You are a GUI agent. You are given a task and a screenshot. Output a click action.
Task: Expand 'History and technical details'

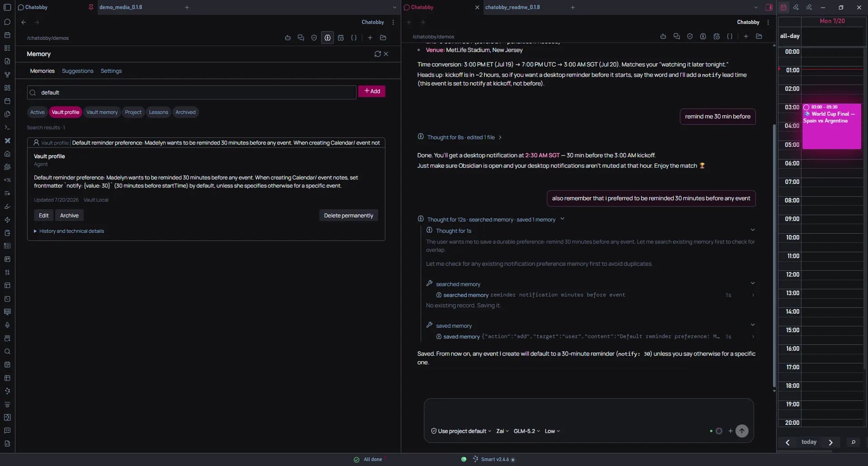[x=69, y=231]
